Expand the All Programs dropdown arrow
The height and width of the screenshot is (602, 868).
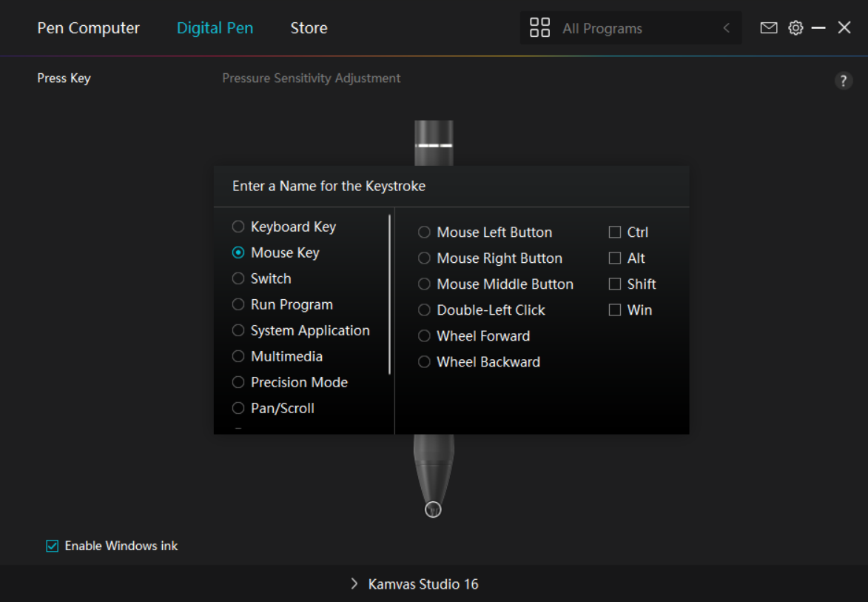pos(726,28)
